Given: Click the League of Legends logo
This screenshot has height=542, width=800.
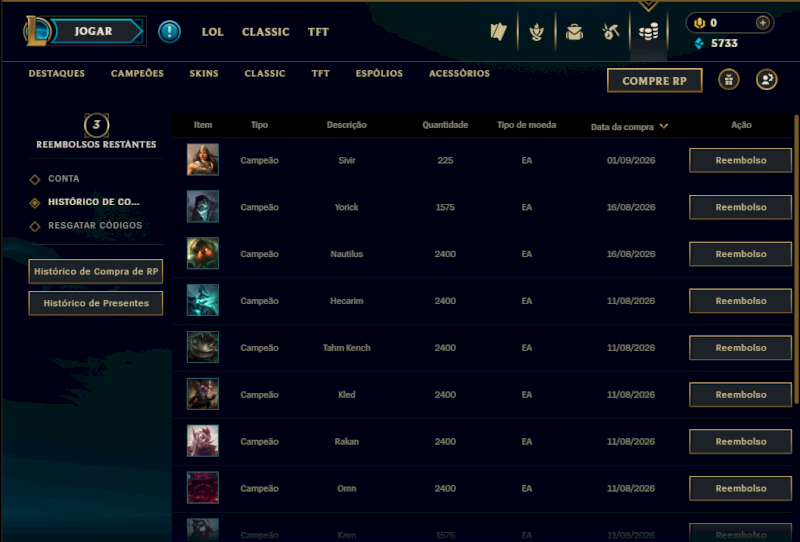Looking at the screenshot, I should 37,31.
